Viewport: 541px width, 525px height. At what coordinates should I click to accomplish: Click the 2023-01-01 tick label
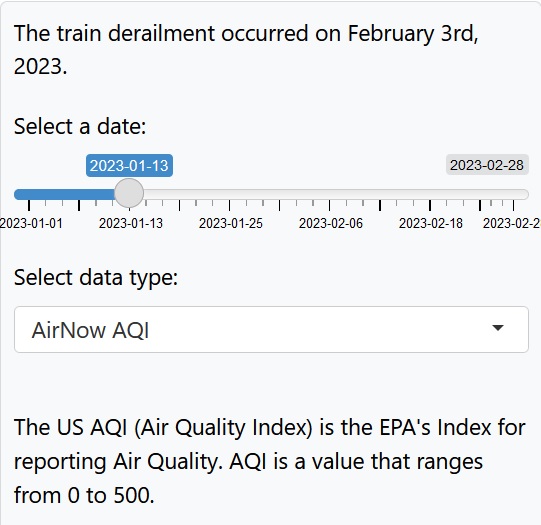click(x=31, y=224)
